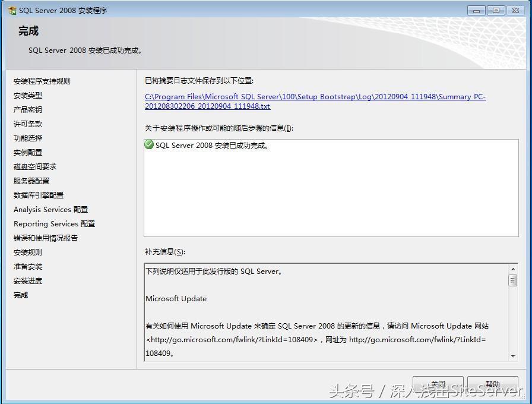Screen dimensions: 532x404
Task: Select 实例配置 in the step list
Action: [x=28, y=153]
